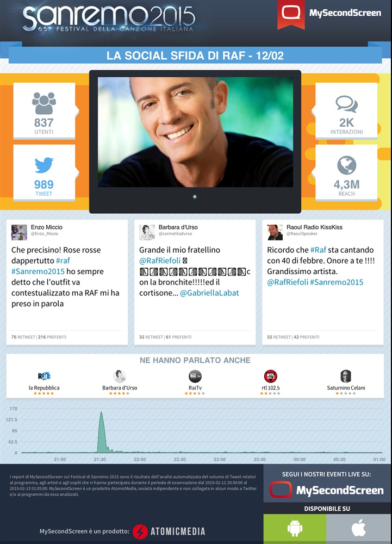Viewport: 392px width, 544px height.
Task: Click the 2K INTERAZIONI stat
Action: 346,126
